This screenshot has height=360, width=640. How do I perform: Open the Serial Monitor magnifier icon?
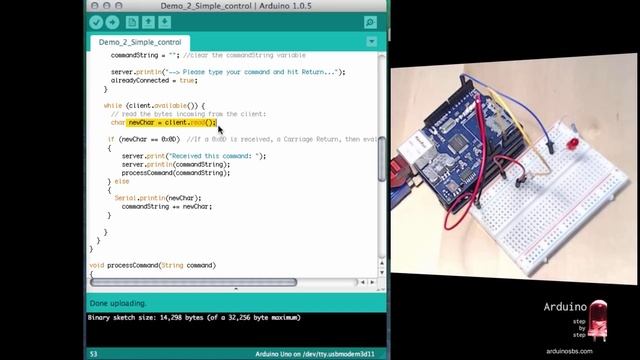coord(370,22)
